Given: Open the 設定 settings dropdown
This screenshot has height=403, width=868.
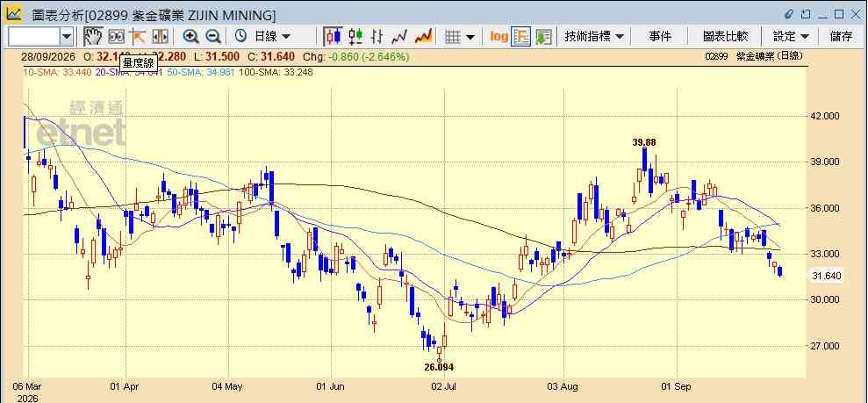Looking at the screenshot, I should (791, 37).
